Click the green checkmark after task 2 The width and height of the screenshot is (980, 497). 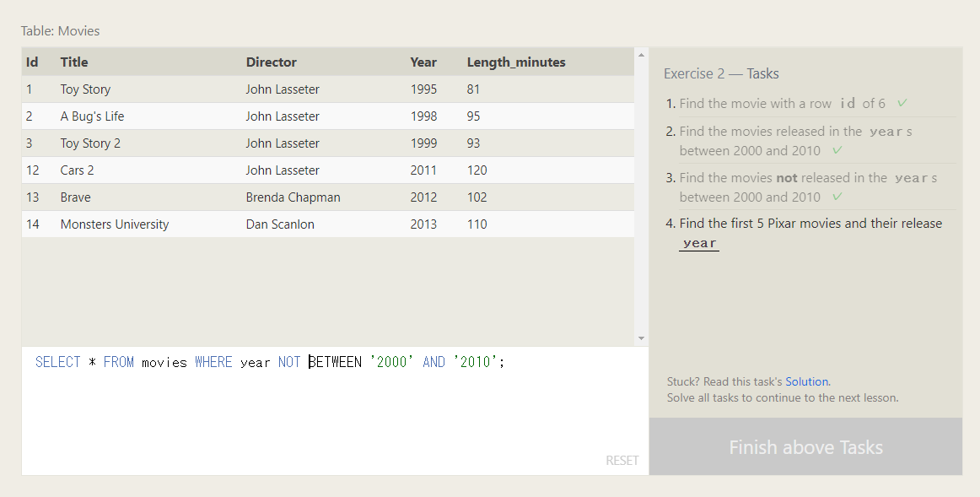point(837,150)
